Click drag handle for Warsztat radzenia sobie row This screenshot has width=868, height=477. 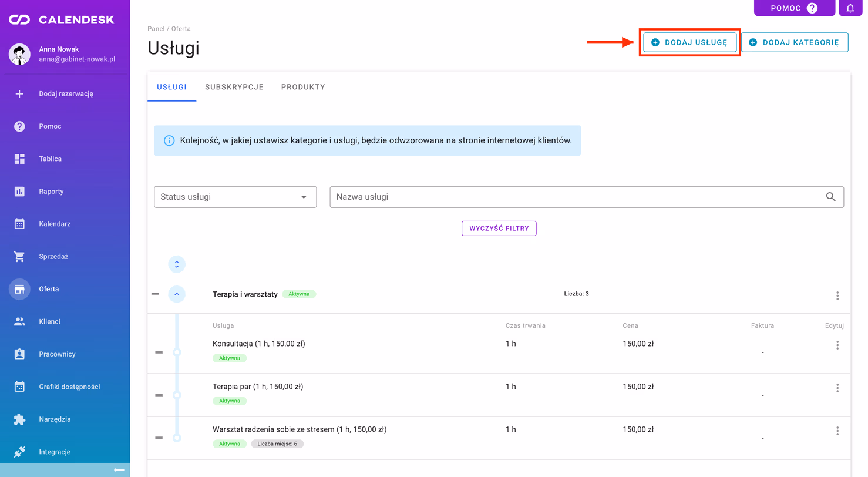tap(159, 438)
